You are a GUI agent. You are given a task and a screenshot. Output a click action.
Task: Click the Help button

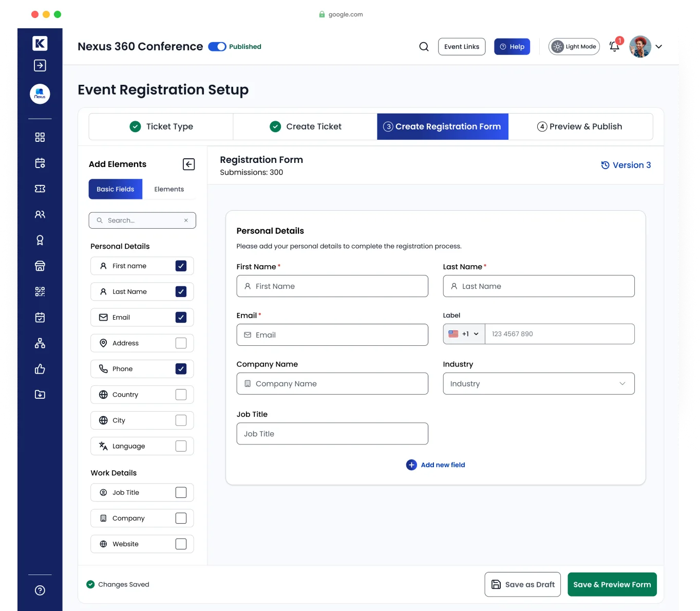click(512, 47)
